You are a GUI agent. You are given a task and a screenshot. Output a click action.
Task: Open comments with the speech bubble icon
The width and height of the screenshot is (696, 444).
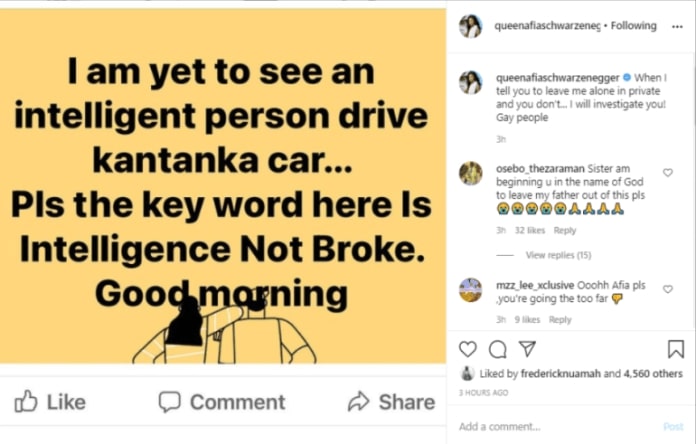[x=498, y=349]
